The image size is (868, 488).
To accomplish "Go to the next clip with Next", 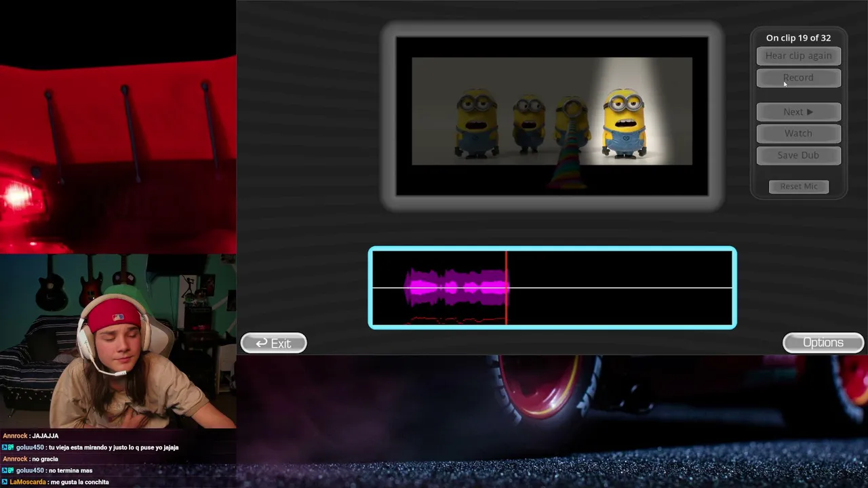I will (x=798, y=112).
